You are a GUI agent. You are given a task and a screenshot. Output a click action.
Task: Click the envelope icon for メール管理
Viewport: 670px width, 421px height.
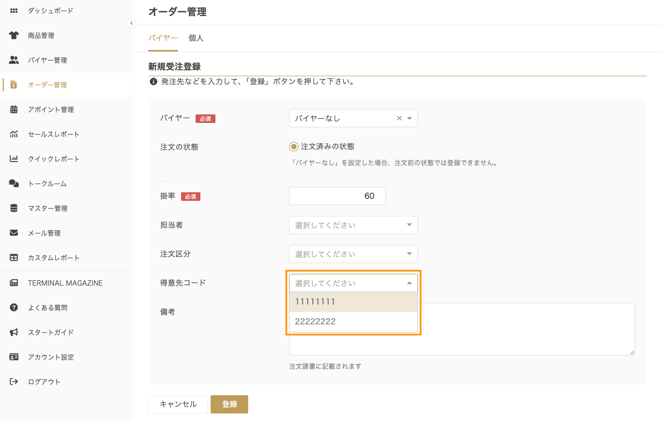click(14, 233)
